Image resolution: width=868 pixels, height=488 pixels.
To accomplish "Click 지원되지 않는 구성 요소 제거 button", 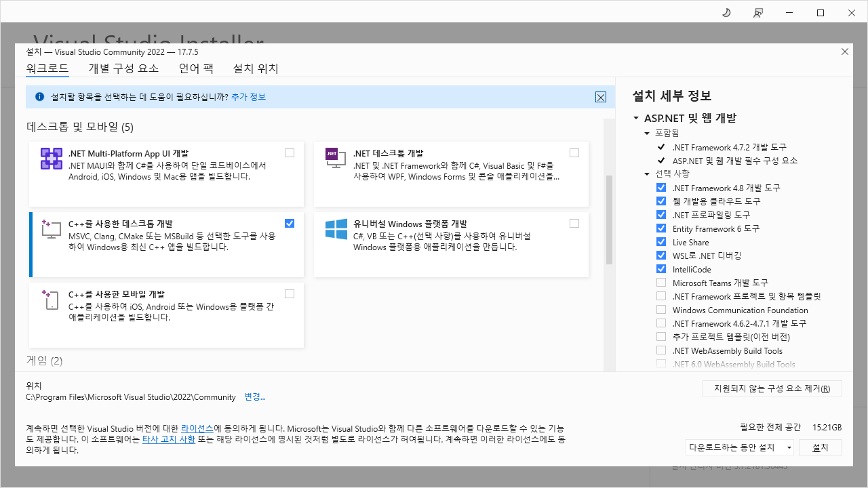I will [772, 389].
